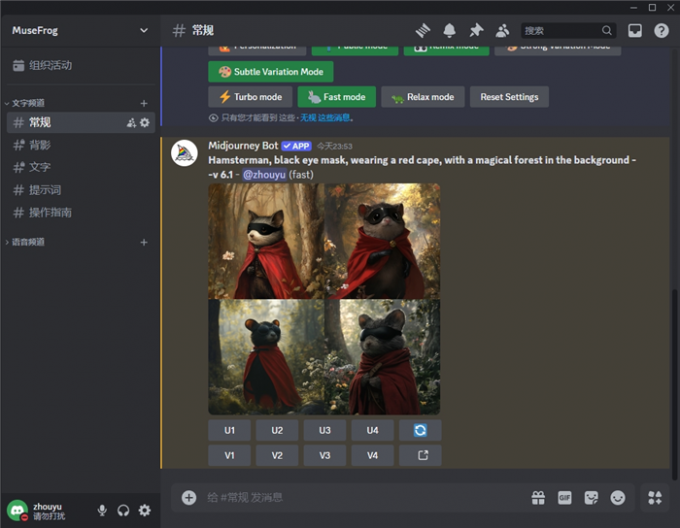Open the gift icon in message bar
Viewport: 680px width, 528px height.
pyautogui.click(x=538, y=498)
